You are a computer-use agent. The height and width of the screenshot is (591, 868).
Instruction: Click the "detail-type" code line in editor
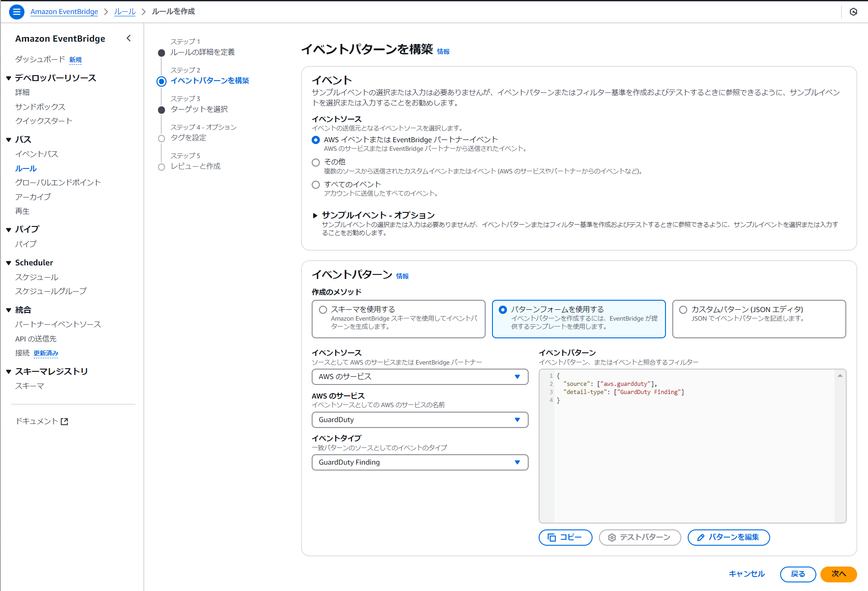click(624, 392)
